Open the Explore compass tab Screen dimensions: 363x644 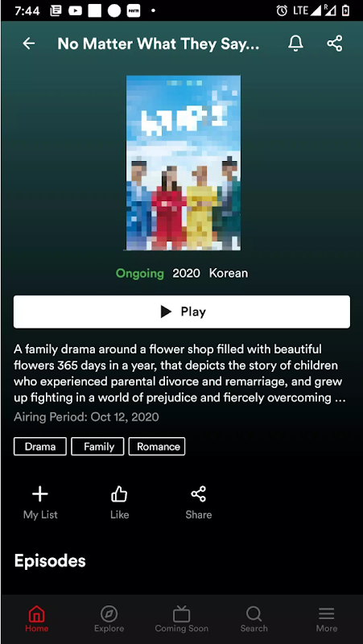(x=109, y=619)
